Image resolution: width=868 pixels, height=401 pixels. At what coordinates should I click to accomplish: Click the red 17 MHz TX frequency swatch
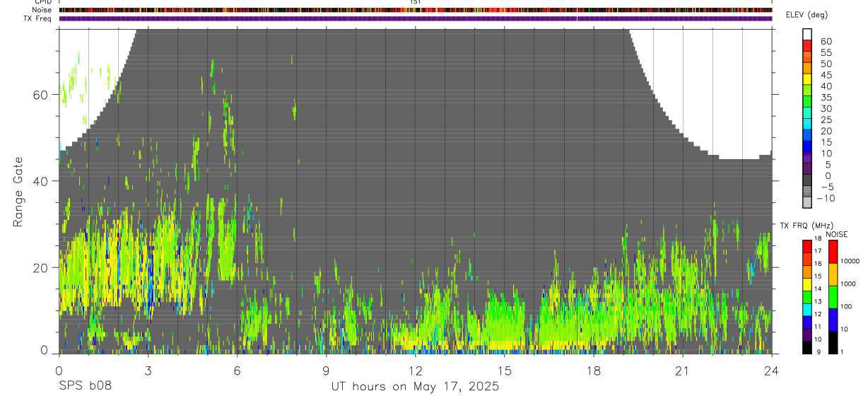[x=807, y=245]
